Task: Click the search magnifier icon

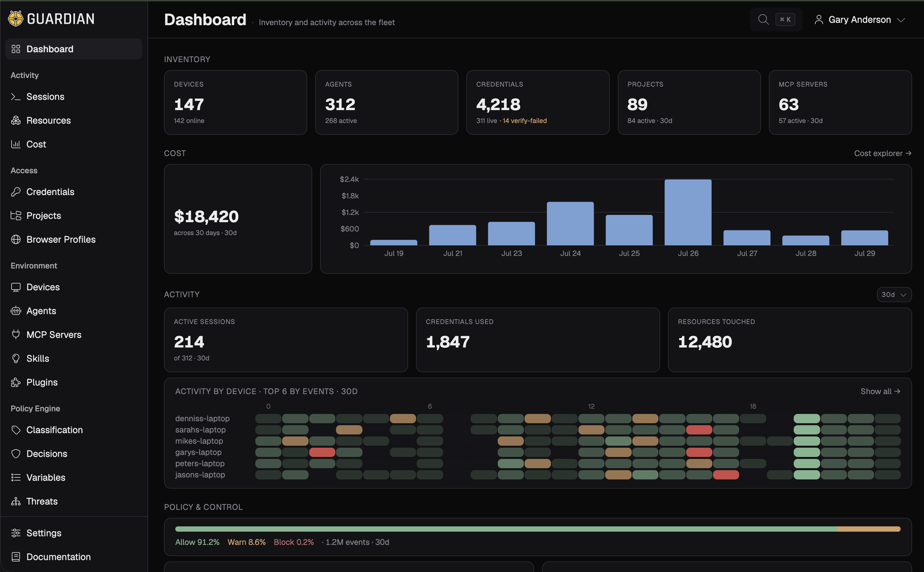Action: point(763,19)
